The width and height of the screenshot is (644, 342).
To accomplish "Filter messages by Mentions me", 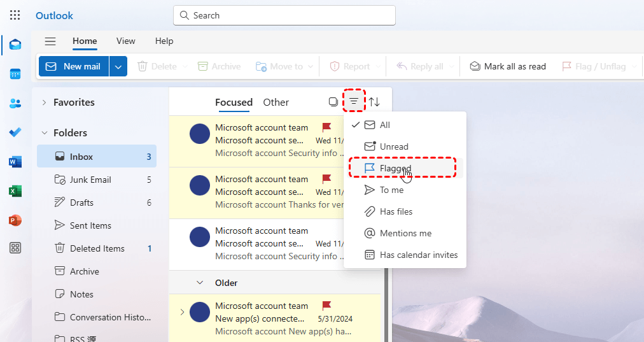I will [x=405, y=233].
